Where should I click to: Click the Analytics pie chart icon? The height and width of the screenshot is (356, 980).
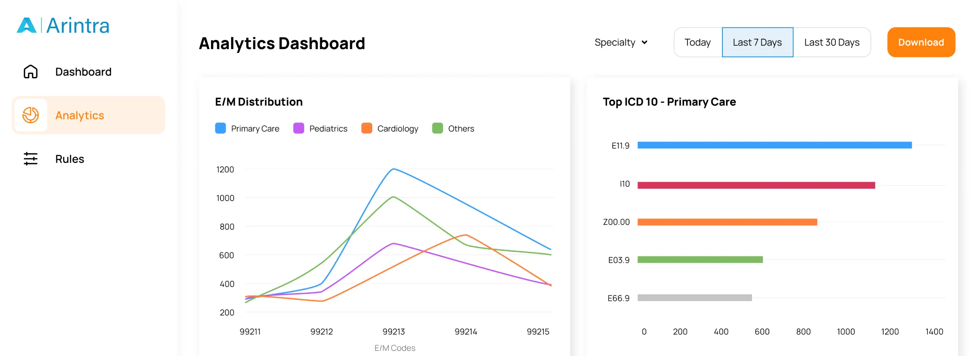point(31,115)
